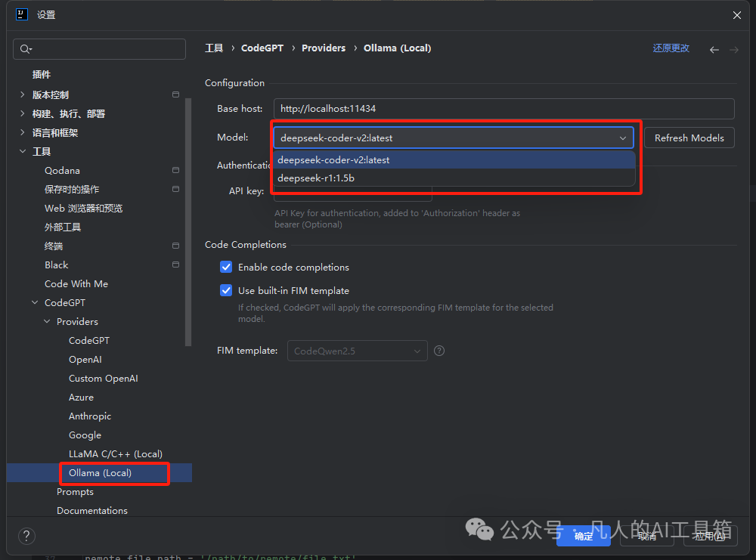Image resolution: width=756 pixels, height=560 pixels.
Task: Click the settings tree vertical scrollbar
Action: click(188, 221)
